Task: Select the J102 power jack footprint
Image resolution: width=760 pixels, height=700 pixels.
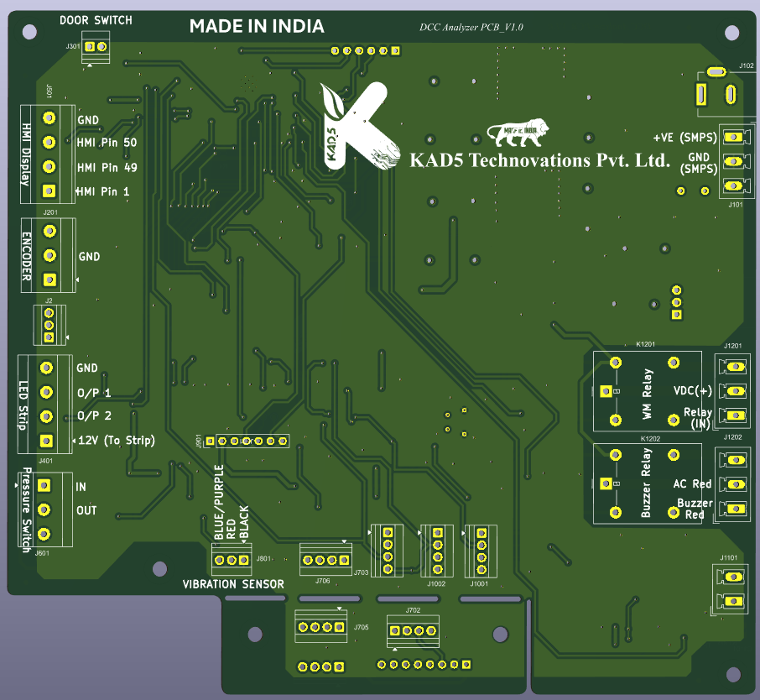Action: click(x=724, y=93)
